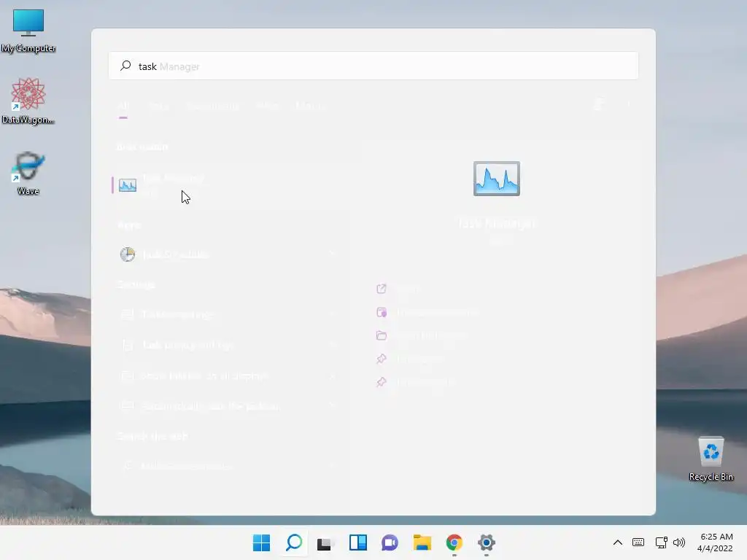Choose Run as administrator shield icon

pyautogui.click(x=381, y=312)
